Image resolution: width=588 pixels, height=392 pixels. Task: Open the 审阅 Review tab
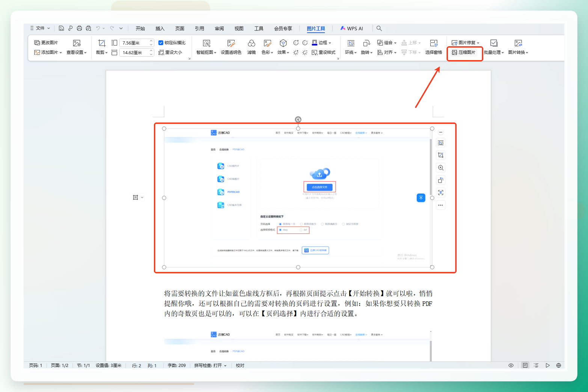(x=219, y=29)
